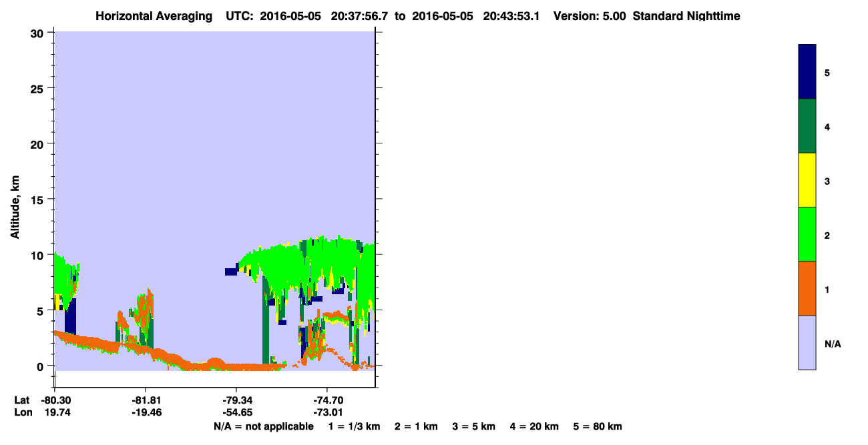Click the altitude tick label 10
The image size is (868, 445).
tap(39, 255)
